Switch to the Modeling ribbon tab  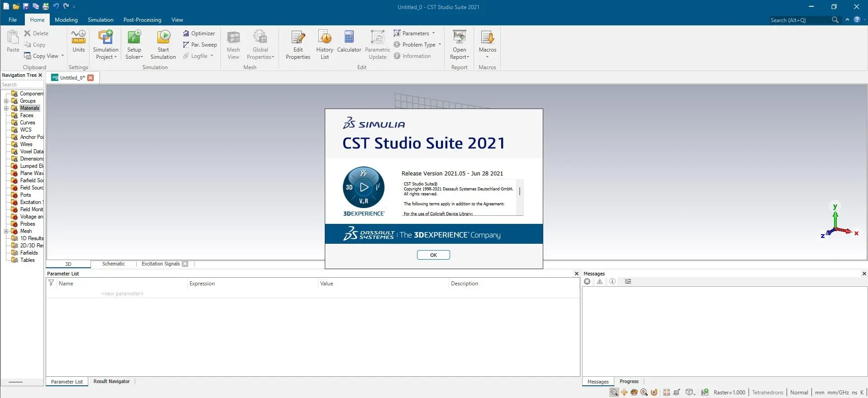pyautogui.click(x=66, y=20)
